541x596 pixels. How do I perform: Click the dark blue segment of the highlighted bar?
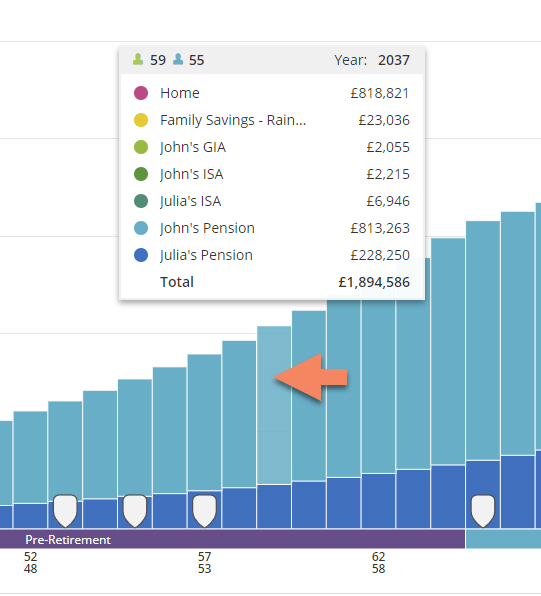pyautogui.click(x=274, y=507)
